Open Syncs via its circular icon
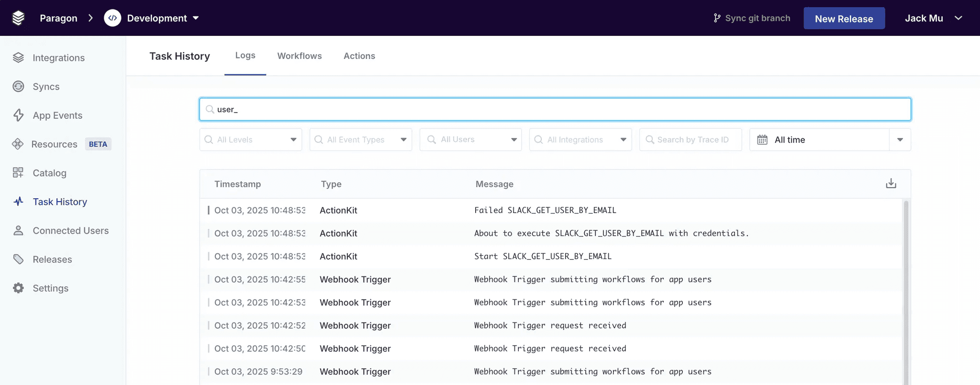The image size is (980, 385). 18,87
